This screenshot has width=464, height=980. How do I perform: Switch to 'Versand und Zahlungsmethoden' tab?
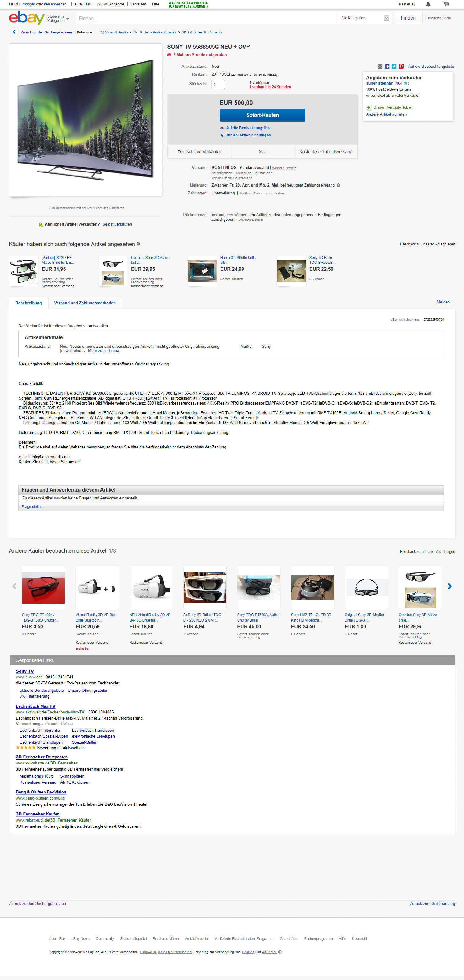(85, 303)
